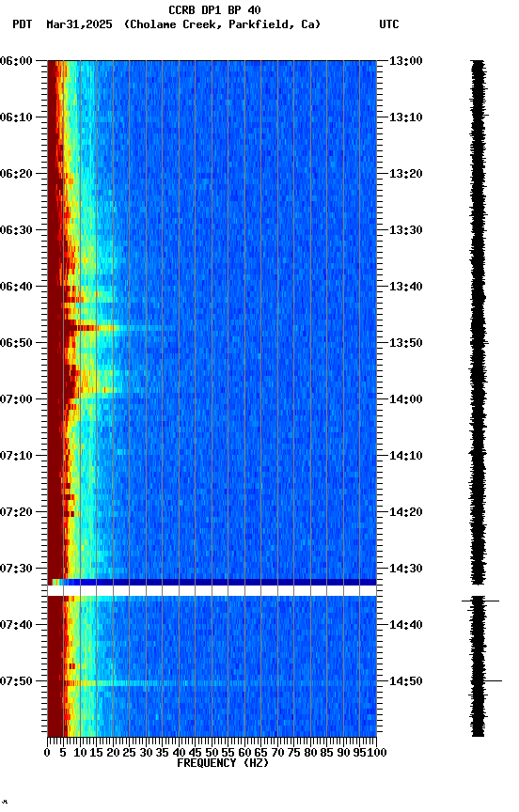
Task: Click the '07:10' PDT time label
Action: pyautogui.click(x=16, y=456)
